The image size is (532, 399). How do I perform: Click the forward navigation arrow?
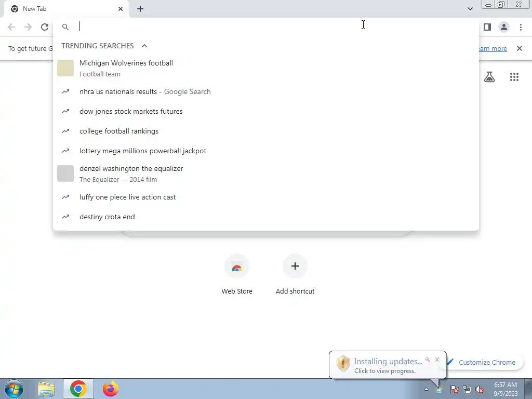[28, 27]
